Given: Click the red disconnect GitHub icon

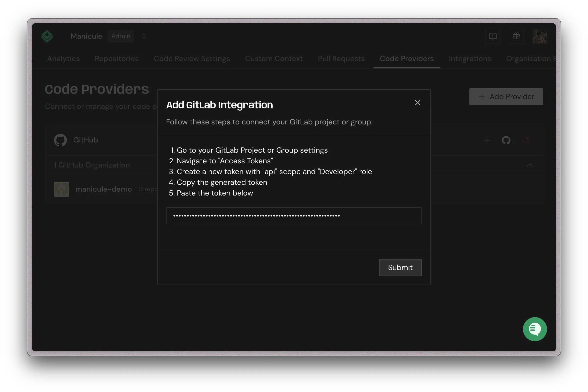Looking at the screenshot, I should pyautogui.click(x=525, y=140).
